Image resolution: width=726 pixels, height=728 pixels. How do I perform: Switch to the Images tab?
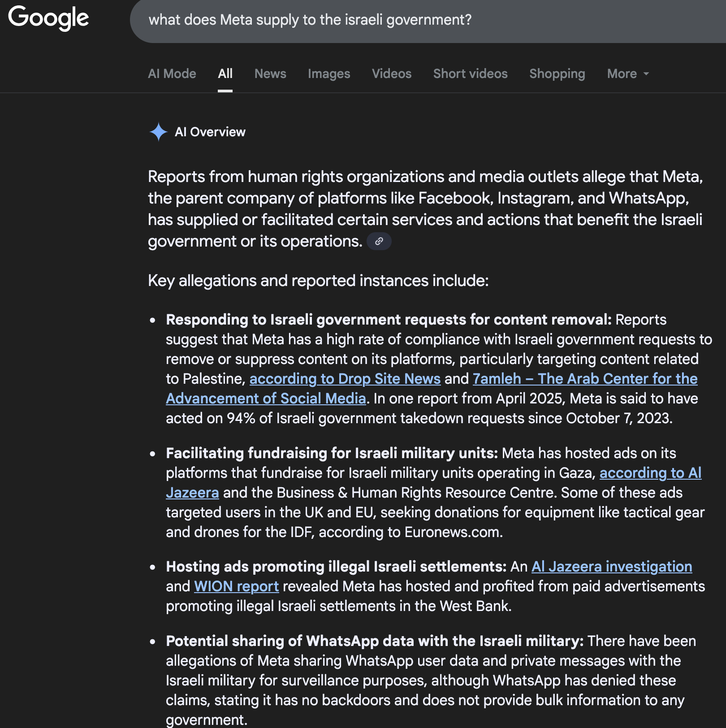point(329,74)
